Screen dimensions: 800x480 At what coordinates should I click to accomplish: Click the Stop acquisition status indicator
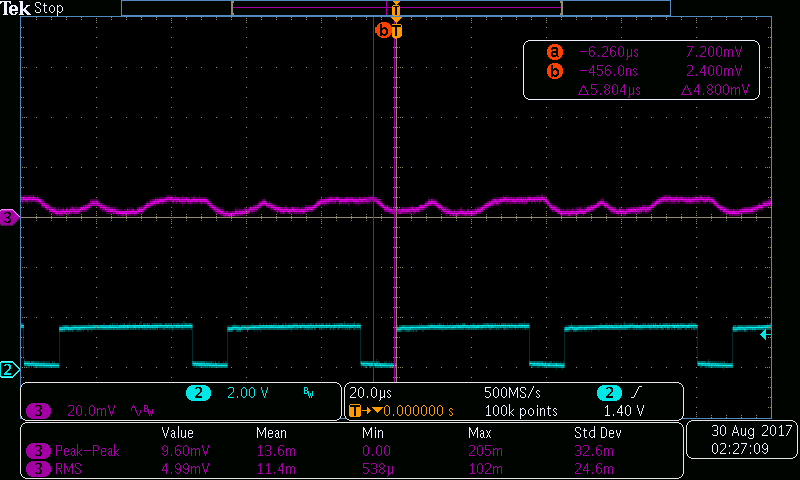point(48,8)
